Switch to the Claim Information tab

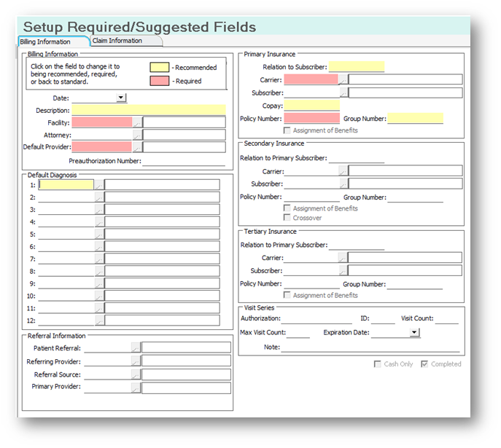coord(122,41)
